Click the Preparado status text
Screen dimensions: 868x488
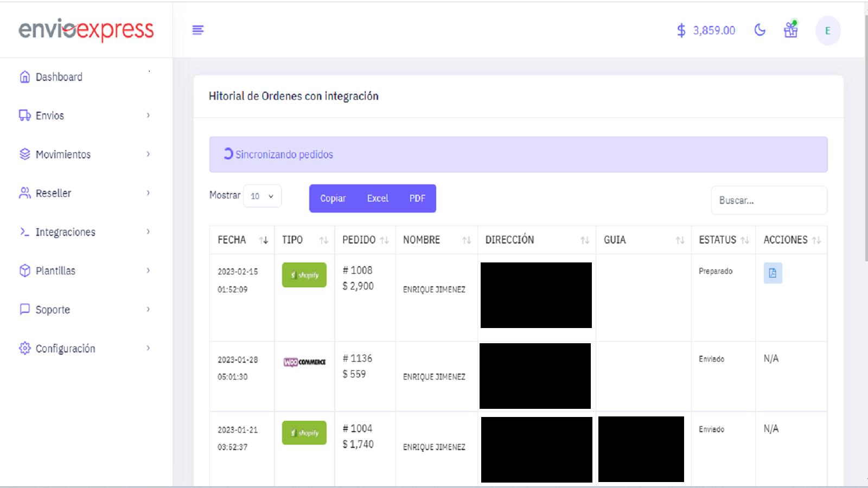716,271
